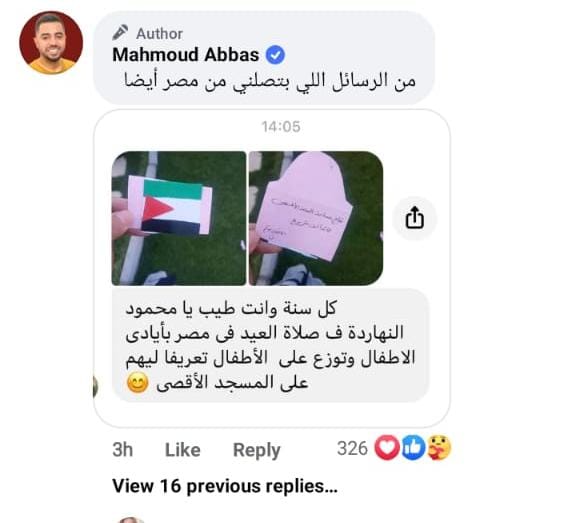This screenshot has height=523, width=576.
Task: Open the pink handwritten card photo
Action: coord(316,218)
